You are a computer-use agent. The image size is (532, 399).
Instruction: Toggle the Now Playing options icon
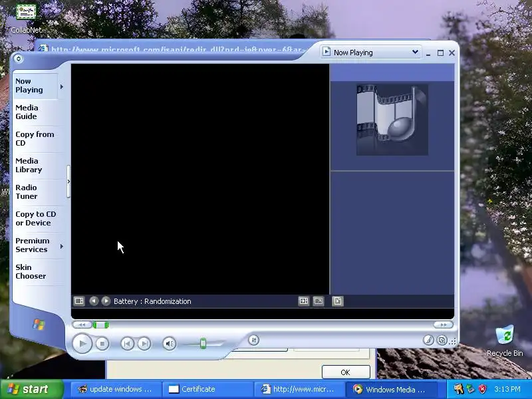pos(79,301)
